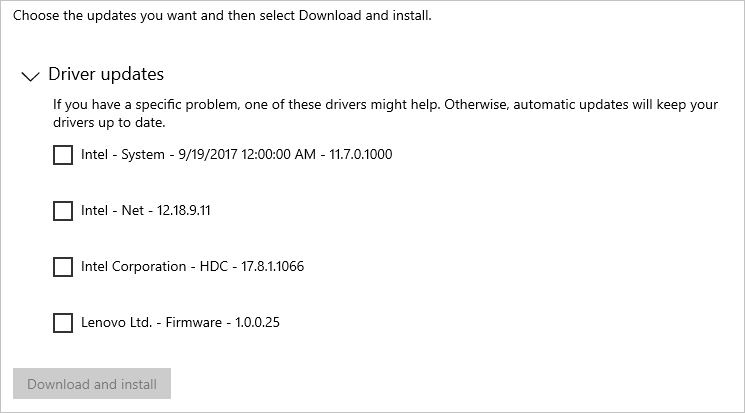Click the Intel - System driver label text
Viewport: 745px width, 413px height.
point(237,154)
